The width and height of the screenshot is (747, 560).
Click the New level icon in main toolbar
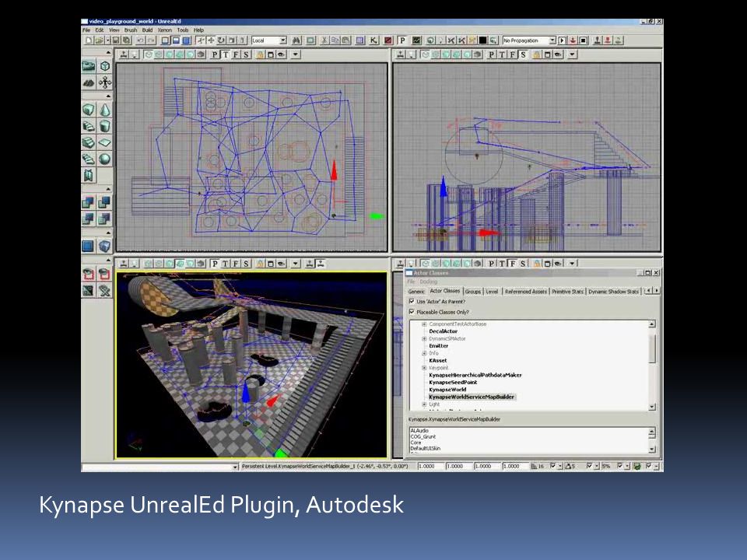[89, 40]
